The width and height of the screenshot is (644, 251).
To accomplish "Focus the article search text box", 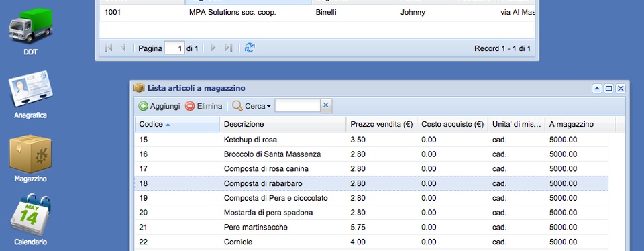I will point(297,106).
